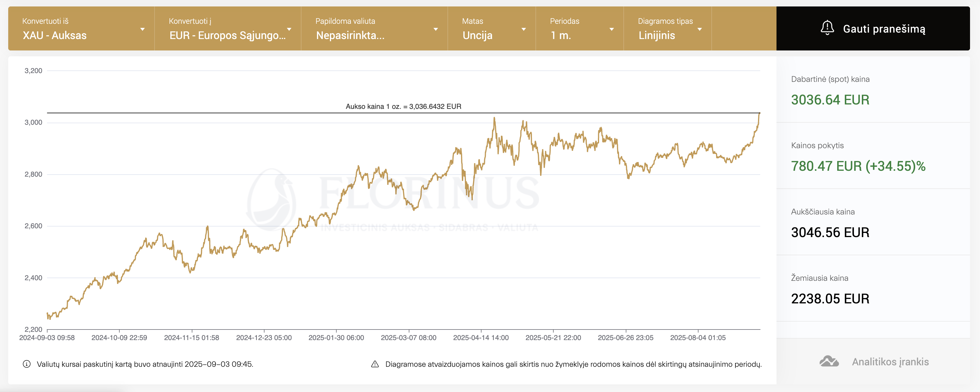Screen dimensions: 980x392
Task: Click the 2025-03-07 axis label
Action: [x=408, y=338]
